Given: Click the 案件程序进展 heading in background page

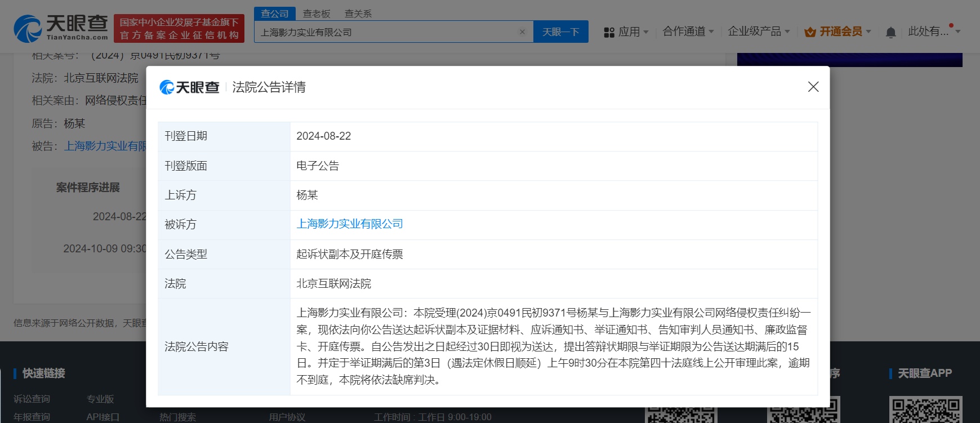Looking at the screenshot, I should coord(88,188).
